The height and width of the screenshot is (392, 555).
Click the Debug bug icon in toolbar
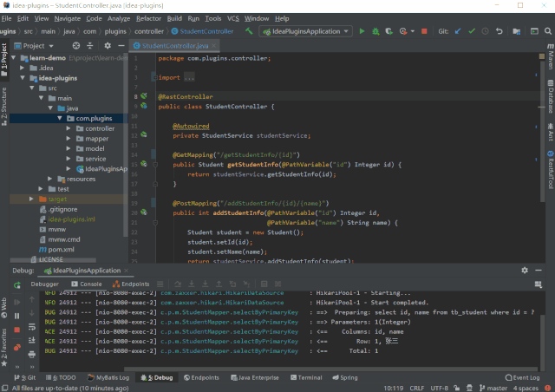tap(374, 31)
